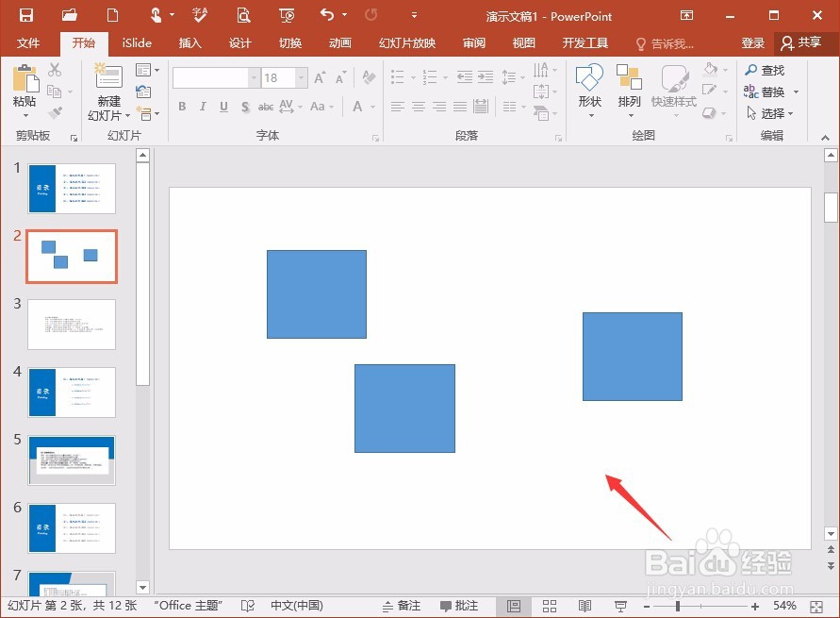This screenshot has width=840, height=618.
Task: Click the Decrease font size icon
Action: (340, 77)
